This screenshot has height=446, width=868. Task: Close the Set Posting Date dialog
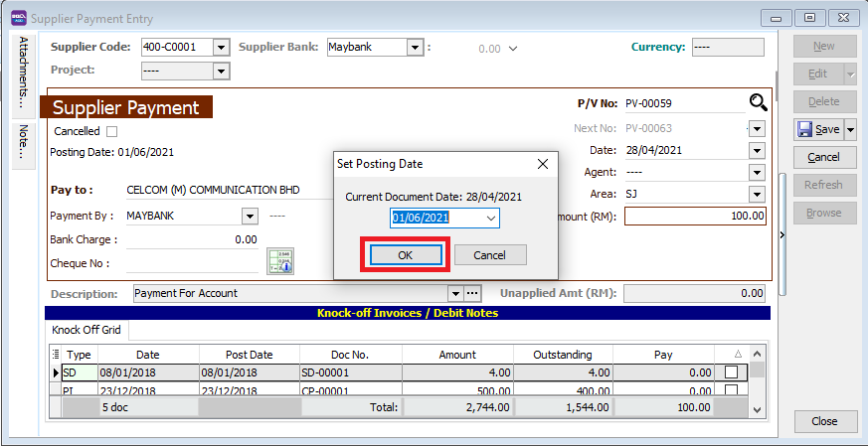point(543,164)
